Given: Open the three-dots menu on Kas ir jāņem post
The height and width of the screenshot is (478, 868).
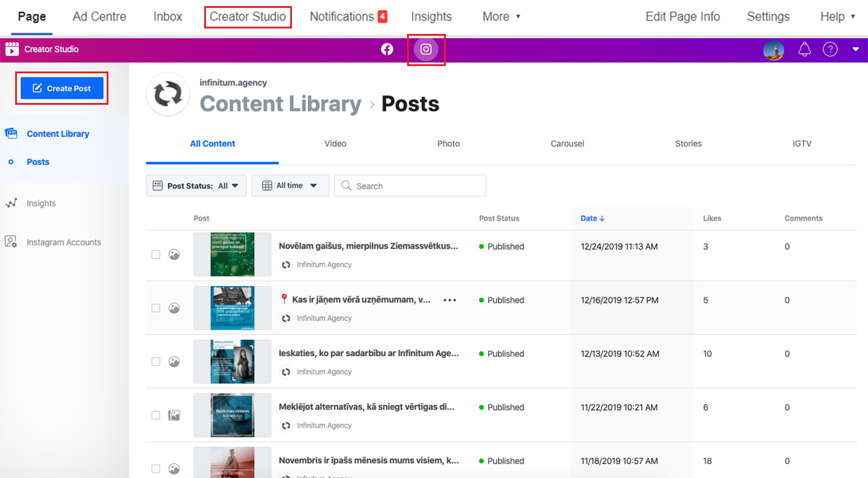Looking at the screenshot, I should click(449, 300).
